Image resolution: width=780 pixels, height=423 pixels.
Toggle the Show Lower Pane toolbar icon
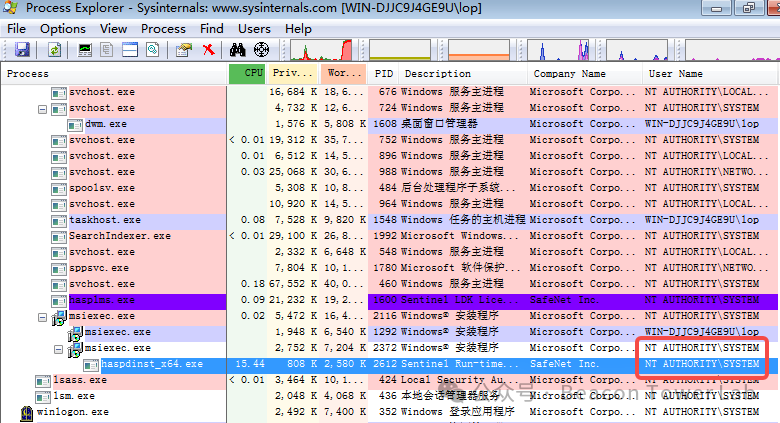[130, 50]
